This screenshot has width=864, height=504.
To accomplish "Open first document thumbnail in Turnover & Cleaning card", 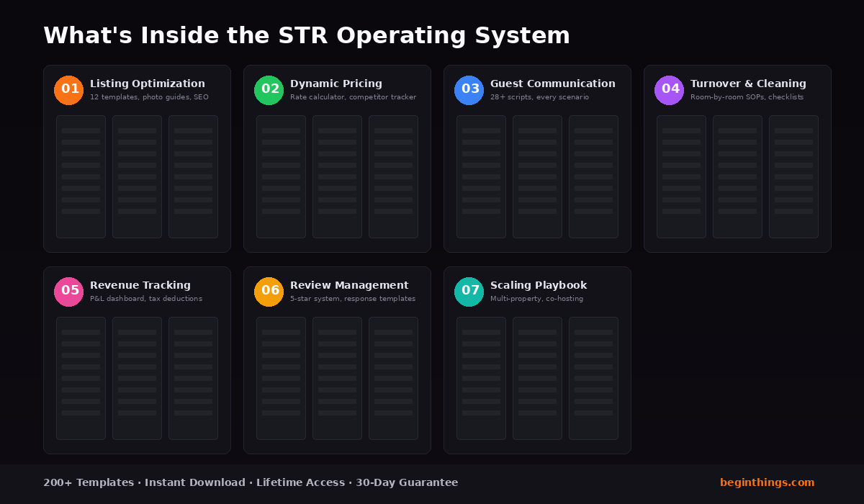I will [681, 176].
